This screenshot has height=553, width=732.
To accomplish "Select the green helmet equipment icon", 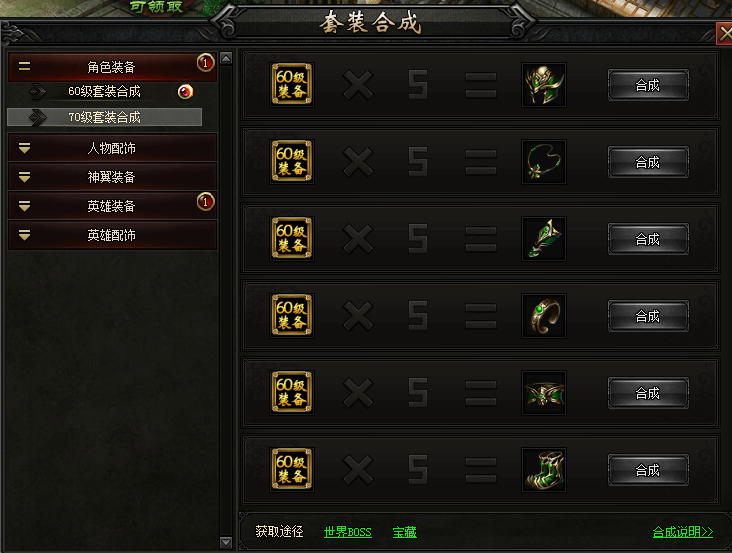I will point(544,85).
